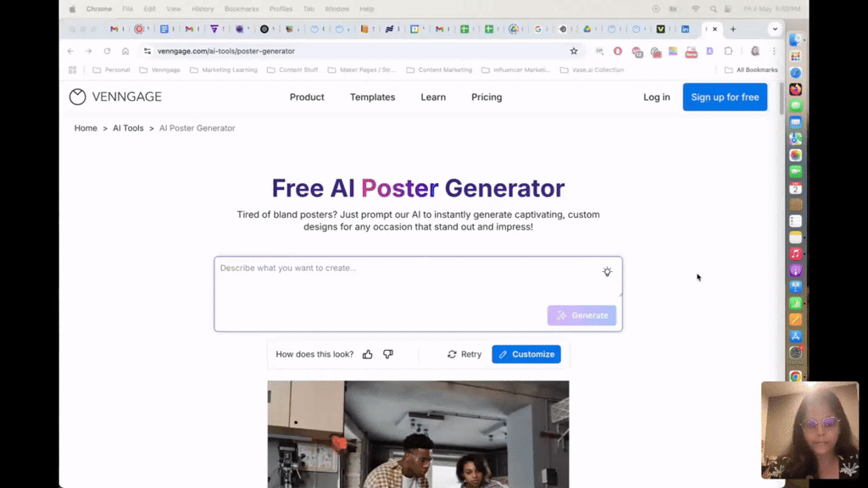Click Retry to regenerate the poster
868x488 pixels.
pyautogui.click(x=465, y=354)
